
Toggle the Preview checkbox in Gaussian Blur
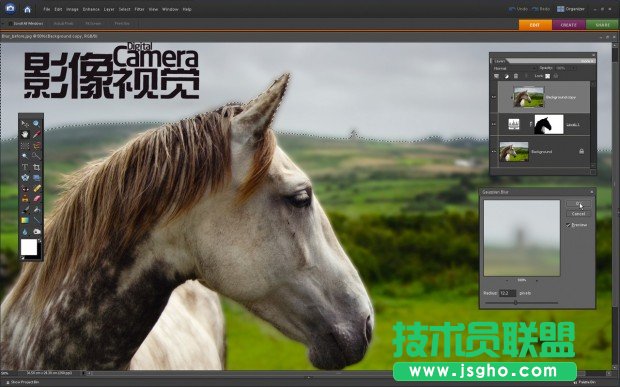point(568,225)
